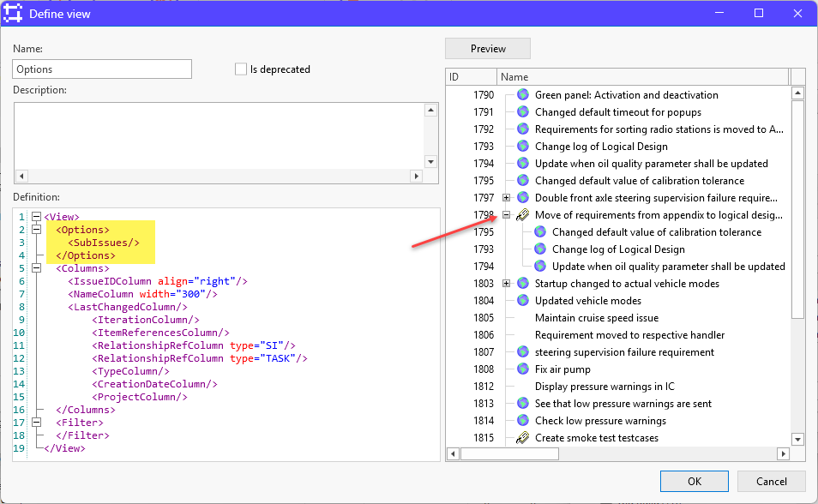Select the row Change log of Logical Design under issue 1798
Image resolution: width=818 pixels, height=504 pixels.
pyautogui.click(x=618, y=249)
